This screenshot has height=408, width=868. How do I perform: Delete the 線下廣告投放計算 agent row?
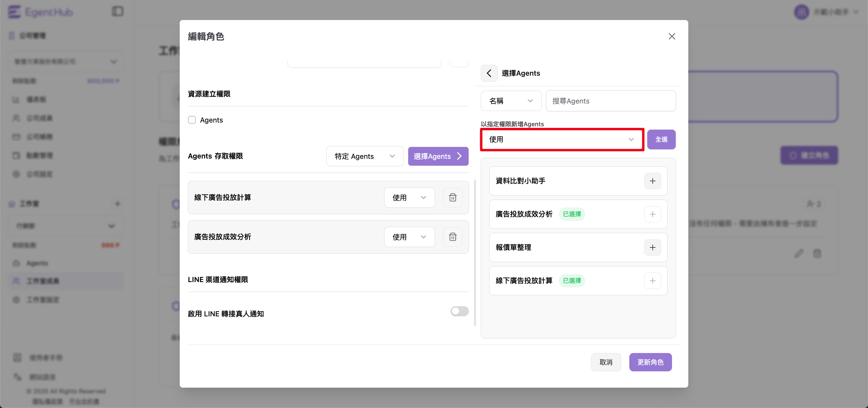[453, 198]
